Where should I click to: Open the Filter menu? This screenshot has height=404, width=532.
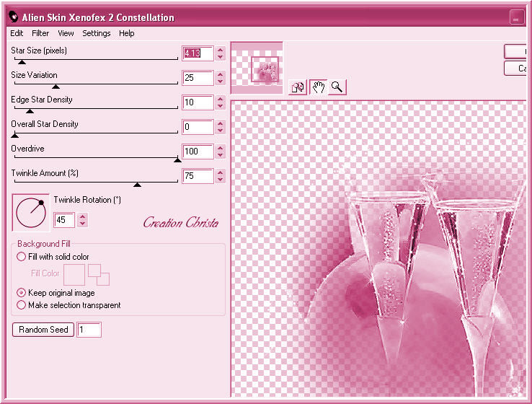point(40,33)
